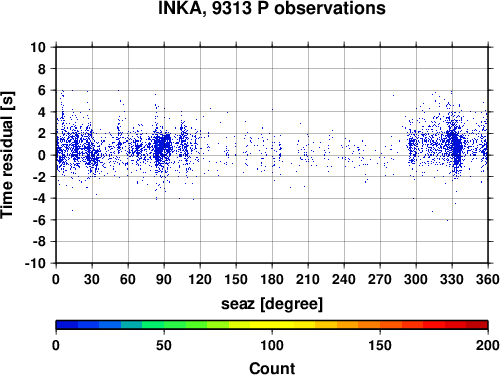Click the y-axis tick label 10

38,47
